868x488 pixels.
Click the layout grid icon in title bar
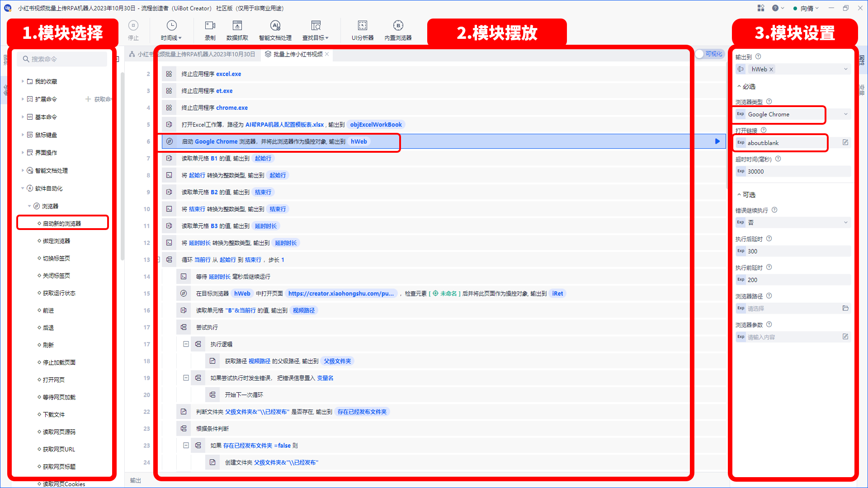[x=761, y=8]
